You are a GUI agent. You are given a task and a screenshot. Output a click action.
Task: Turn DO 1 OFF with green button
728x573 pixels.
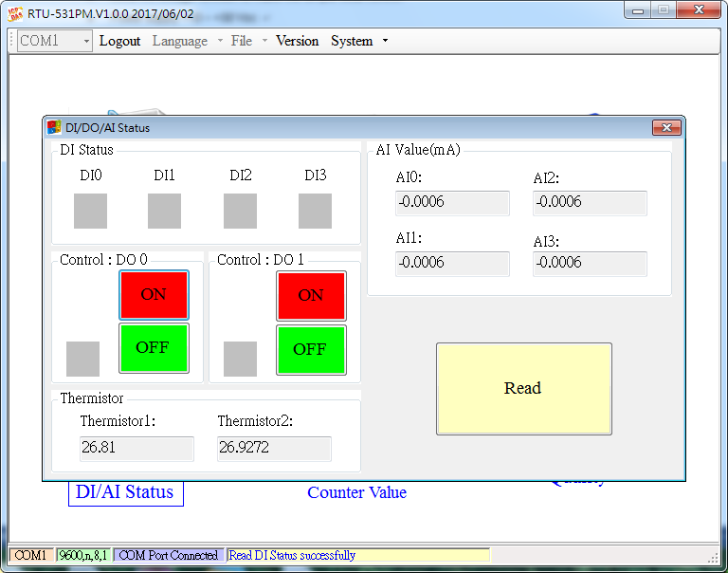(x=311, y=349)
